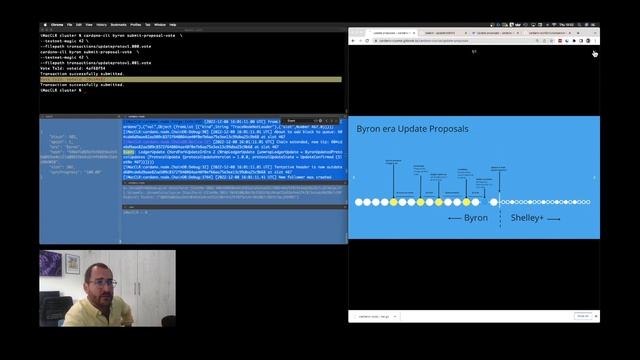
Task: Open the File menu
Action: [70, 25]
